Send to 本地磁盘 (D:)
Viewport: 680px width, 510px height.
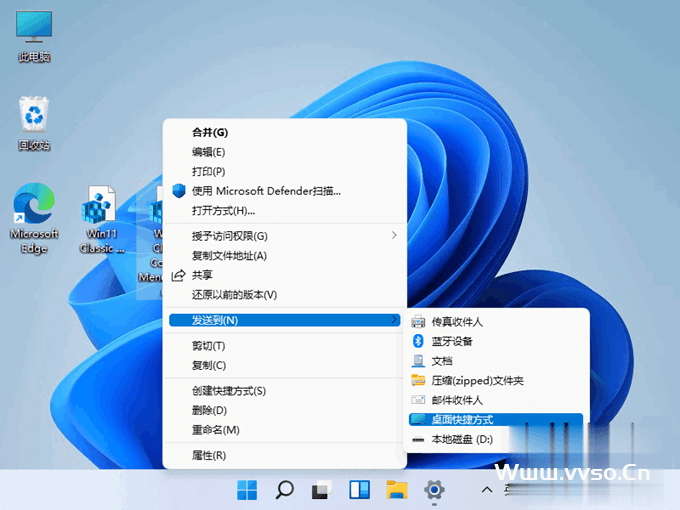(496, 439)
